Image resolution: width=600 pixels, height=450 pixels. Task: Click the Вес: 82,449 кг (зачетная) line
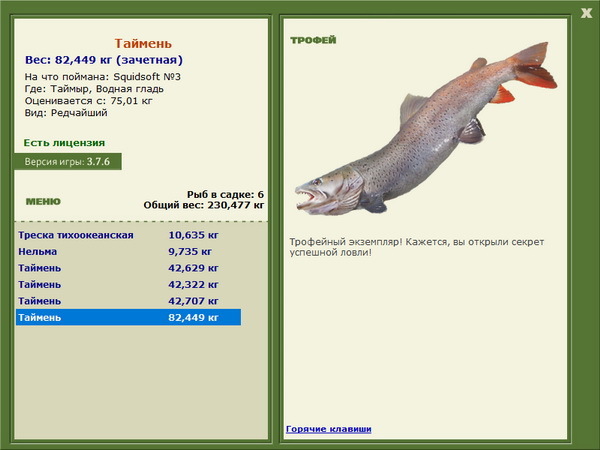[x=104, y=60]
